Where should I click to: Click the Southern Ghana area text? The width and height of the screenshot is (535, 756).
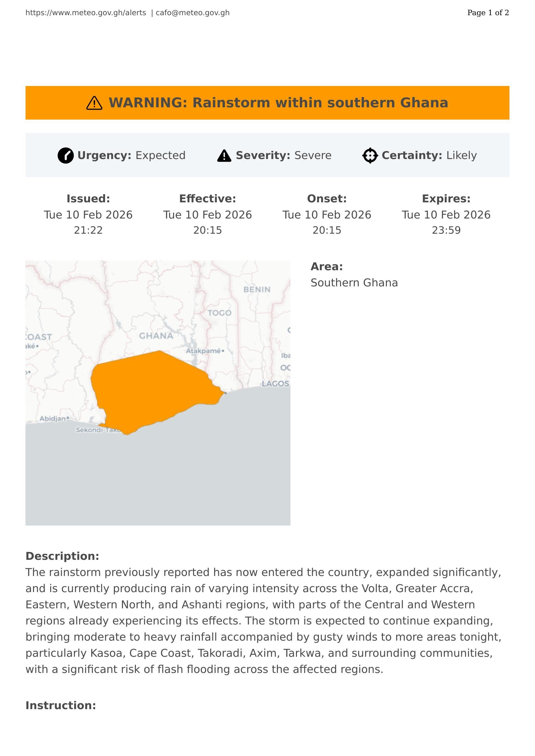click(354, 282)
